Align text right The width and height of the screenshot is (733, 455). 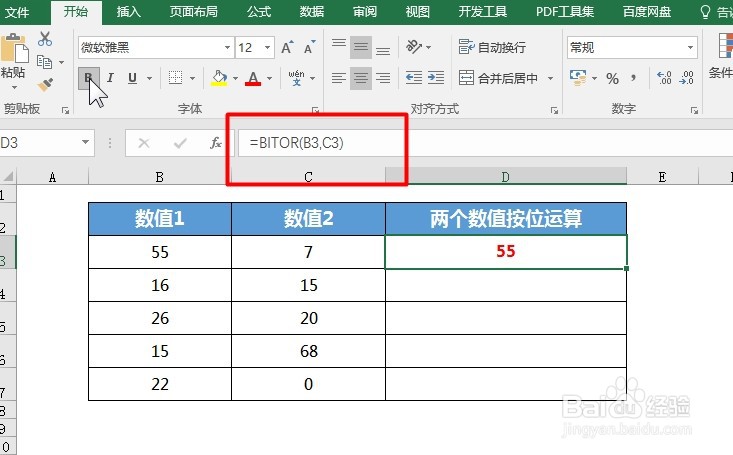(x=383, y=78)
